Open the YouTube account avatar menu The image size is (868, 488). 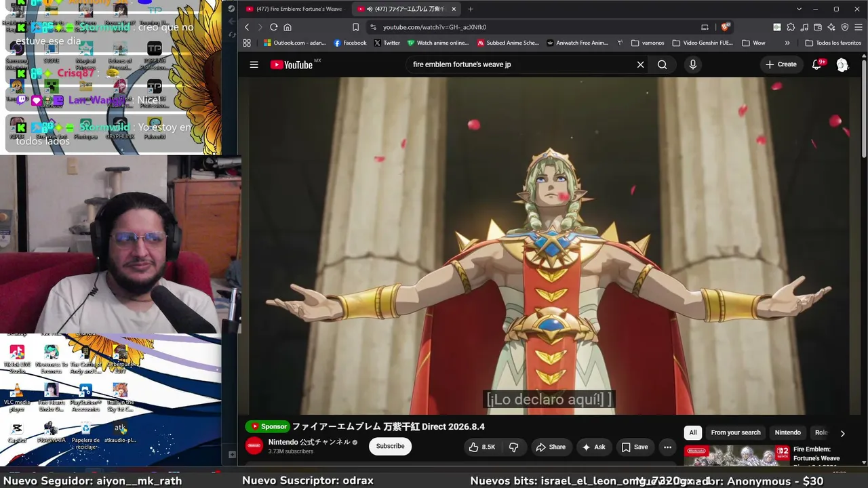click(842, 64)
